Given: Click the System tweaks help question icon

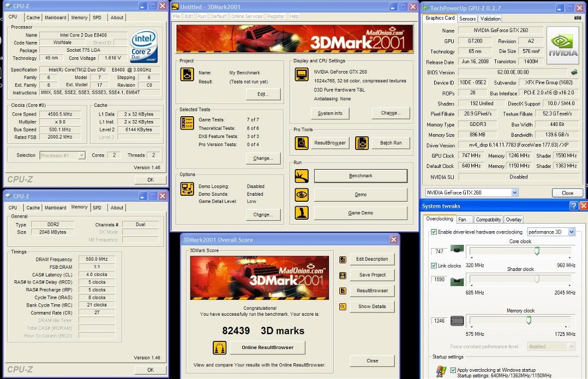Looking at the screenshot, I should click(x=573, y=206).
